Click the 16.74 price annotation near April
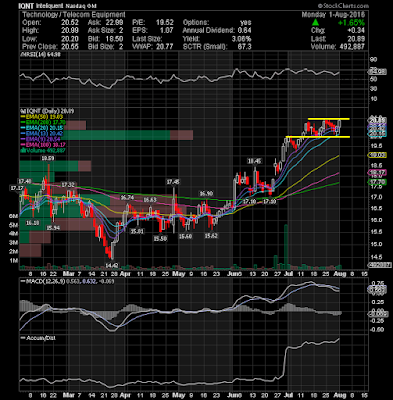 pyautogui.click(x=127, y=198)
